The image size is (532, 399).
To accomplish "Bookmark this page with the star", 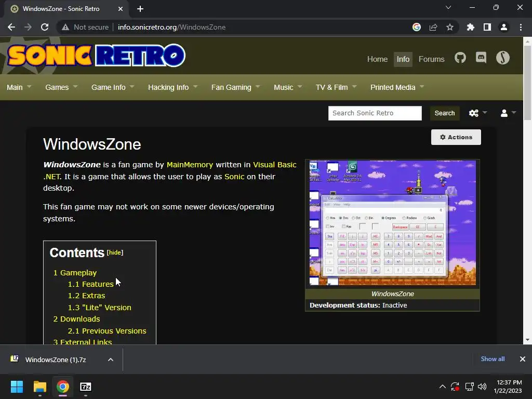I will pyautogui.click(x=450, y=27).
